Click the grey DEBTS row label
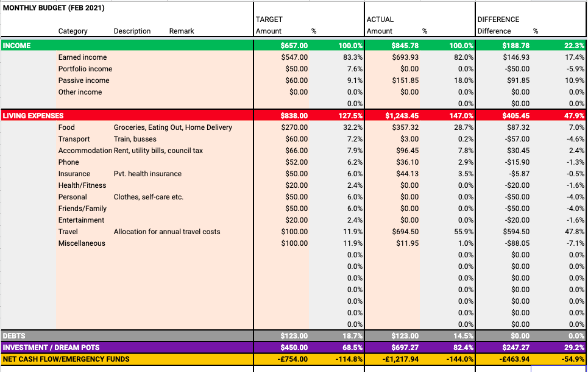This screenshot has height=372, width=588. 14,336
